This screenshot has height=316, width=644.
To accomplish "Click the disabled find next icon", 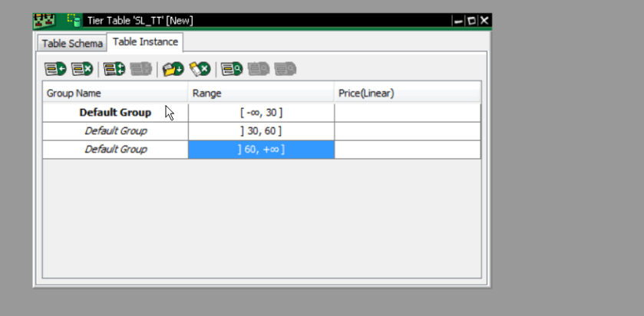I will [x=286, y=69].
